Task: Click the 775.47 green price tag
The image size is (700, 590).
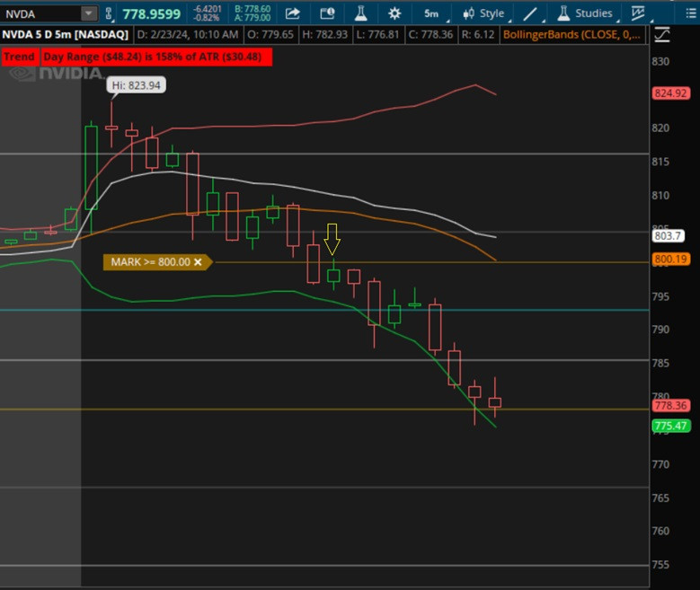Action: point(670,426)
